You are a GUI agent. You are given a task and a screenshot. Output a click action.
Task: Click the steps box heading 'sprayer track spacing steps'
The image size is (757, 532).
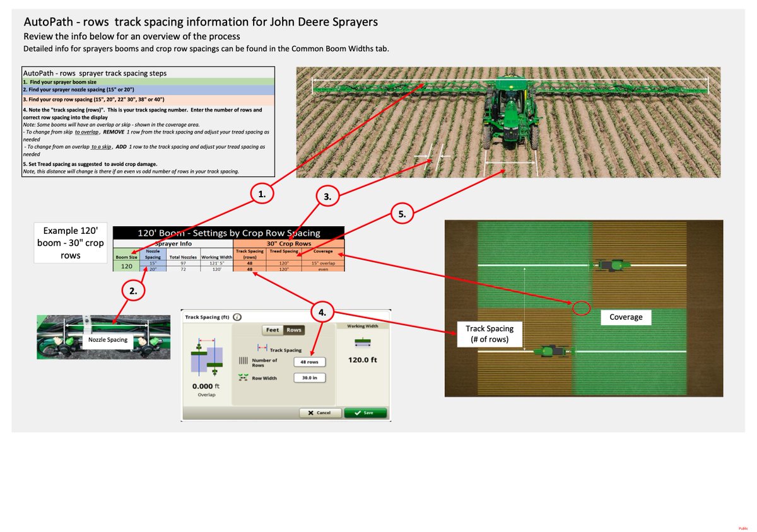[x=95, y=73]
